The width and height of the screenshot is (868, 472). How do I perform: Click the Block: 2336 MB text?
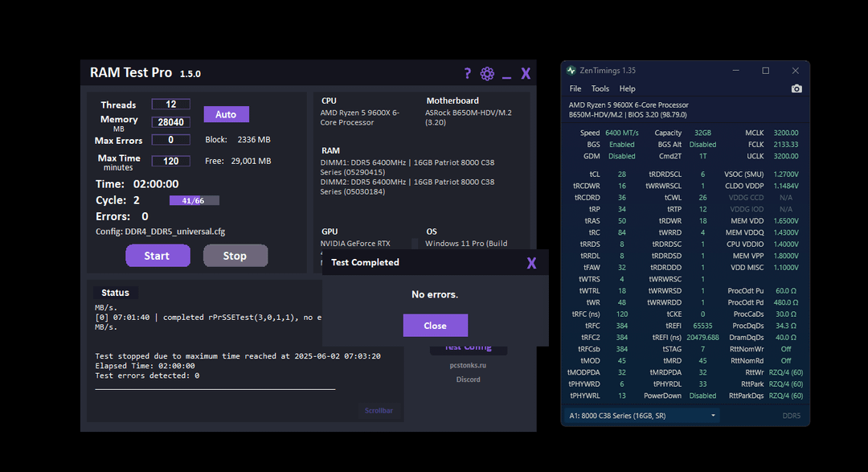click(x=237, y=140)
